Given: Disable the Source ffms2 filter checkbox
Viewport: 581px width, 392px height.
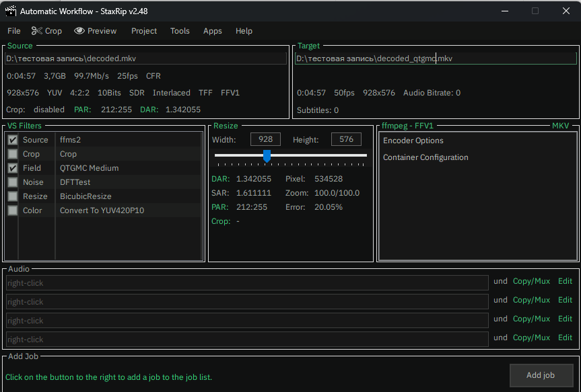Looking at the screenshot, I should [x=11, y=139].
